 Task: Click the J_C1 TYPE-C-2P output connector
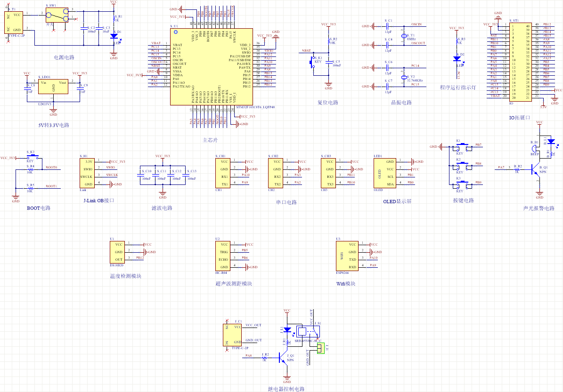(x=232, y=335)
